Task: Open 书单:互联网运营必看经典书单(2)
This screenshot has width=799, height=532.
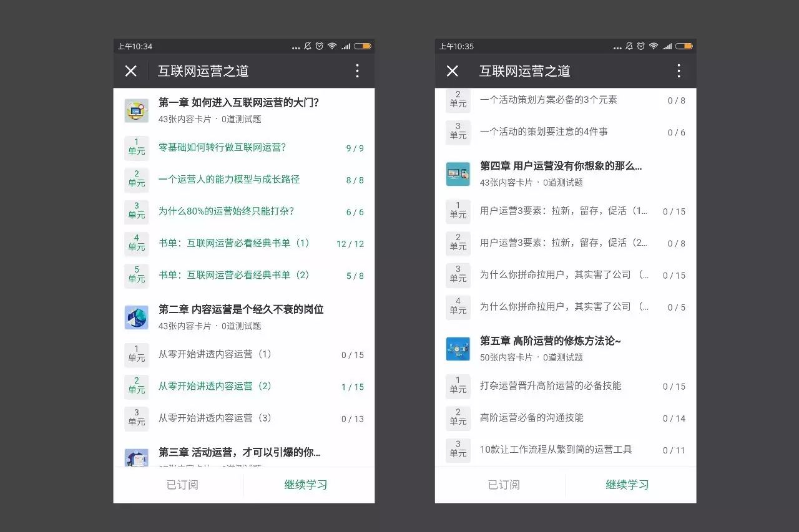Action: (x=244, y=275)
